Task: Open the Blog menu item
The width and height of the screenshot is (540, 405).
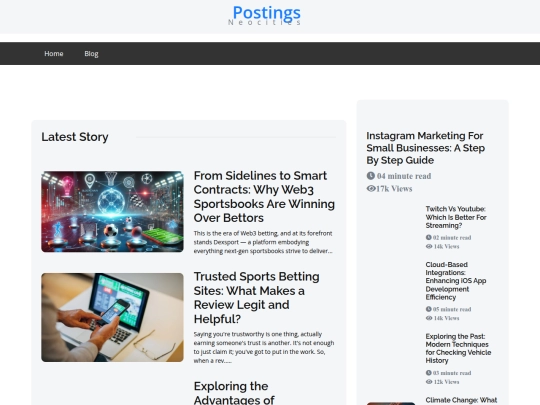Action: pos(91,54)
